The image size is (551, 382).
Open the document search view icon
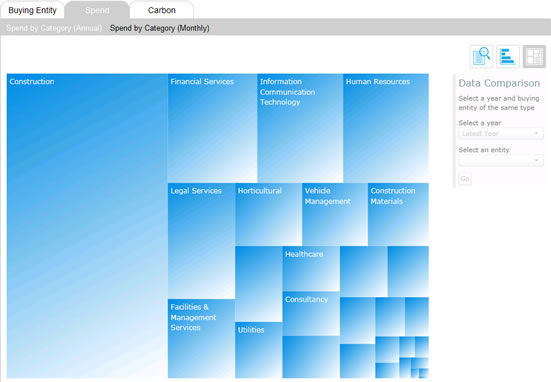coord(481,56)
